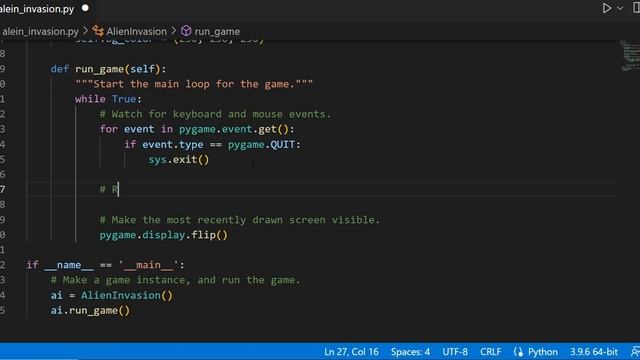Click the AlienInvasion class symbol icon
Screen dimensions: 640x360
(x=98, y=31)
